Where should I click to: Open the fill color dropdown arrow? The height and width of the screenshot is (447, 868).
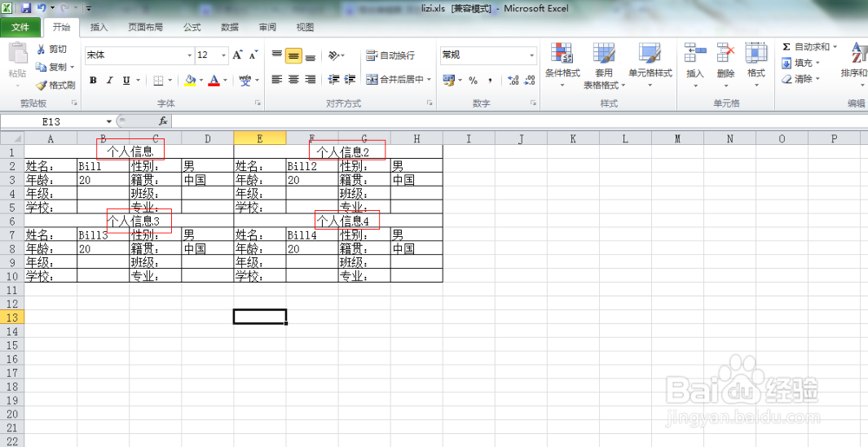pyautogui.click(x=201, y=80)
